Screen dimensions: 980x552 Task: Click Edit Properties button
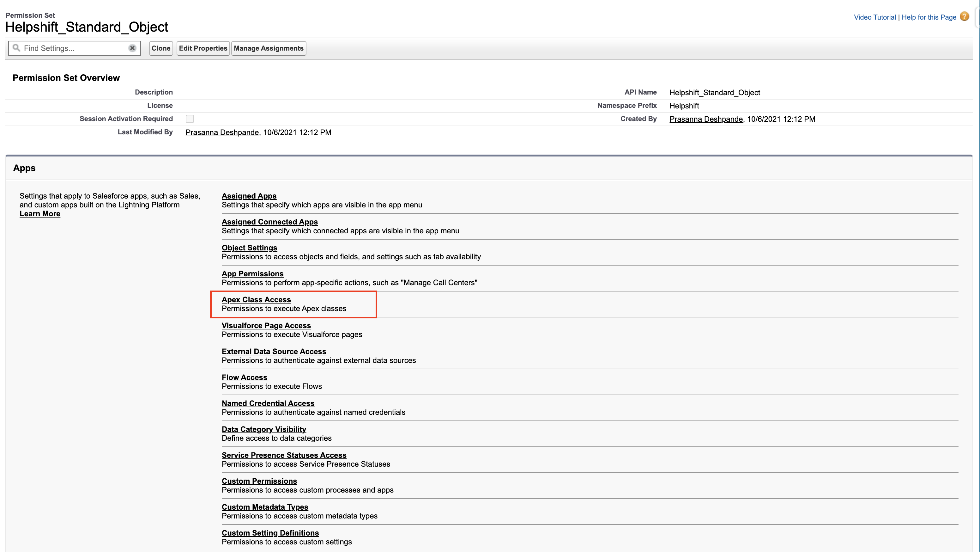tap(203, 48)
